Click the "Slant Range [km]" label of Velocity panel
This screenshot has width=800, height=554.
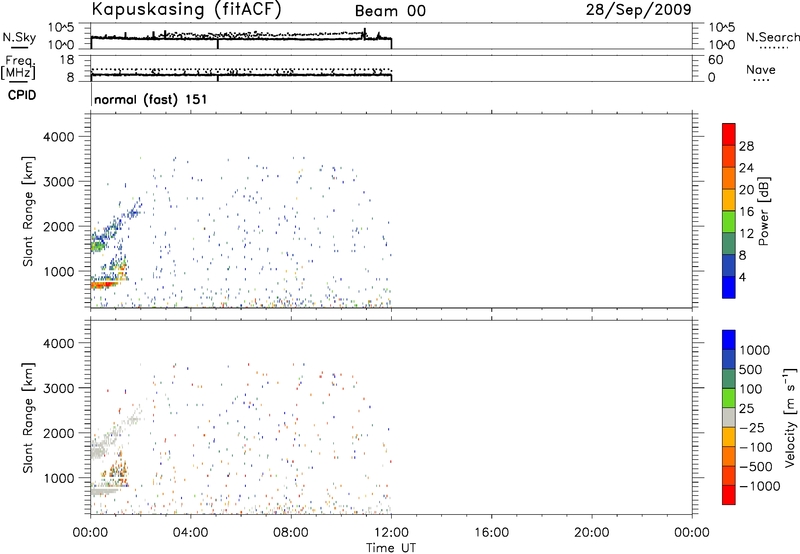tap(28, 418)
